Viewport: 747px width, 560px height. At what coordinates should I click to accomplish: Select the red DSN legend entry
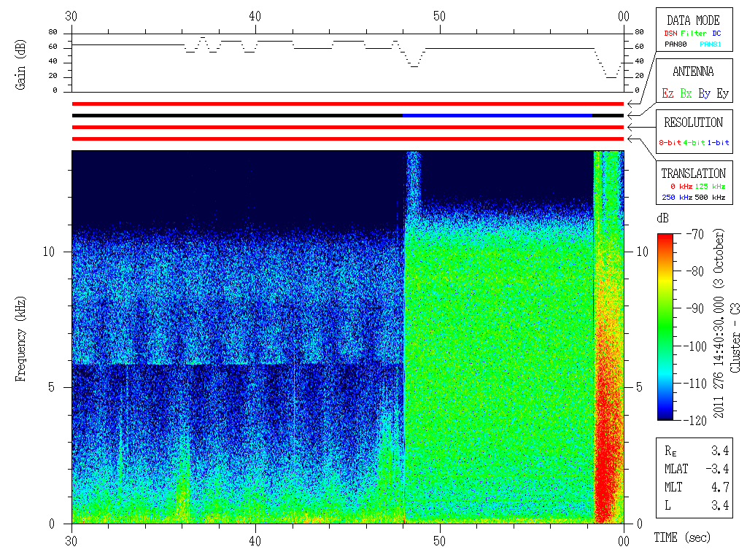[x=670, y=34]
